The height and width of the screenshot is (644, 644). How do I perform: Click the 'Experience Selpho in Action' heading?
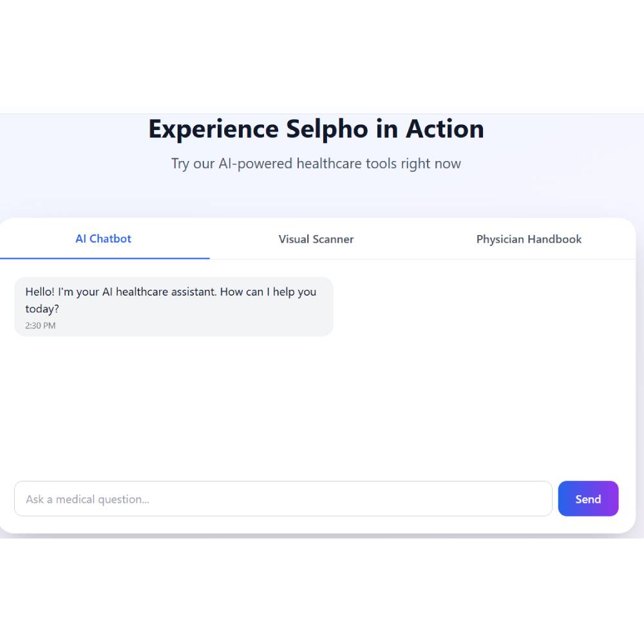tap(316, 129)
